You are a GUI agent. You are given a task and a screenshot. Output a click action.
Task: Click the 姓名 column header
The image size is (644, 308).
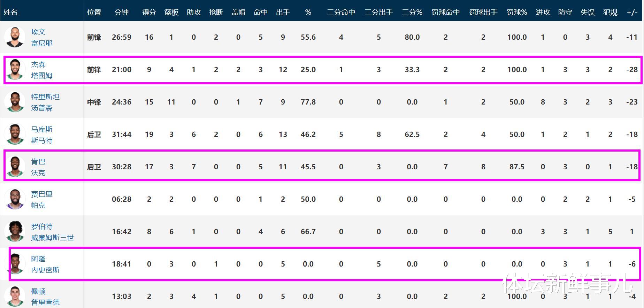click(10, 12)
